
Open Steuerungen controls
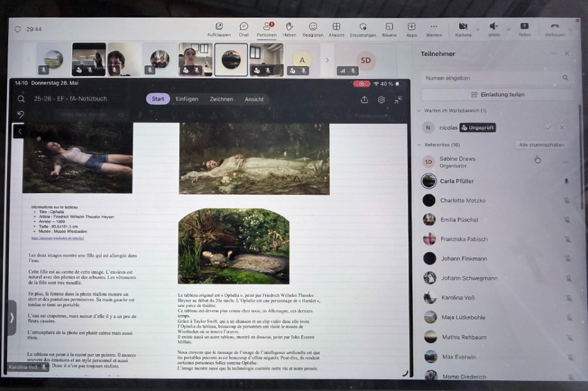tap(362, 30)
